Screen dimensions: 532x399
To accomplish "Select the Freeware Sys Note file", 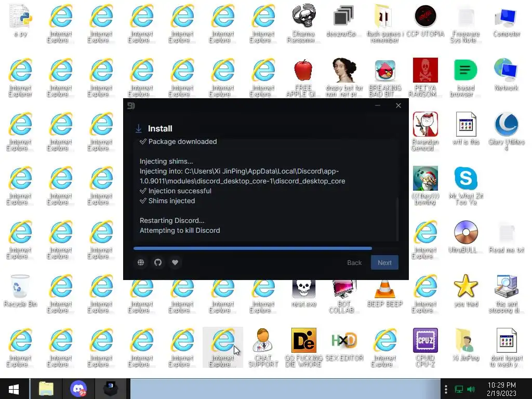I will 465,23.
